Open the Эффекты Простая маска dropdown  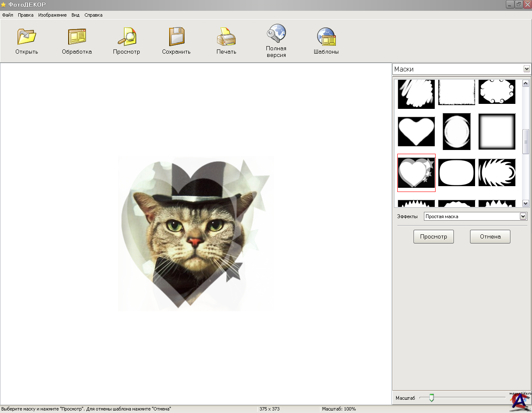(x=523, y=216)
